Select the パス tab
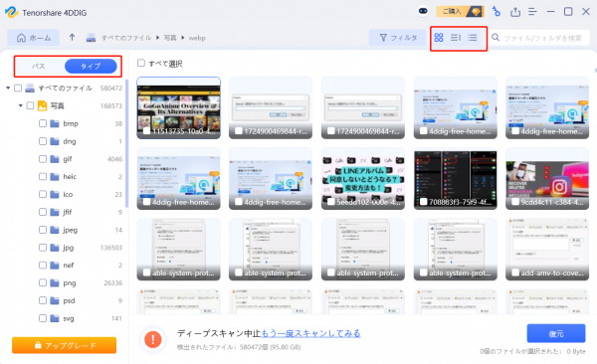 pyautogui.click(x=39, y=67)
